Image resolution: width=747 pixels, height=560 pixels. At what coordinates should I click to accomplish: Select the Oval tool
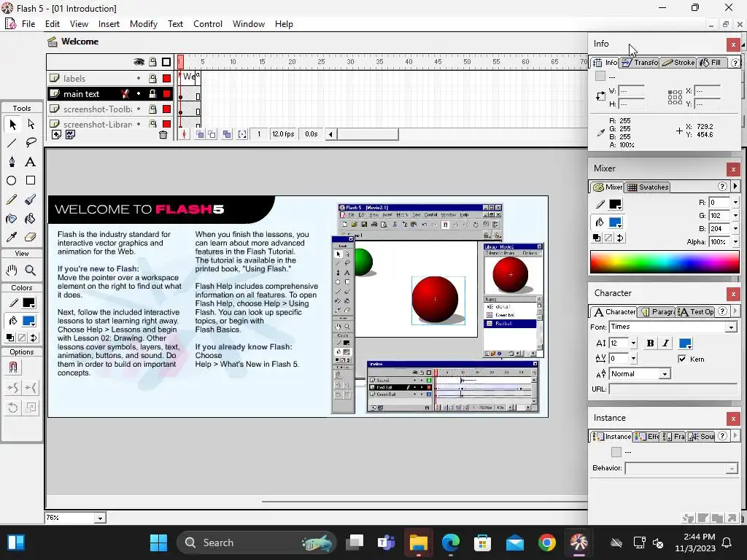pyautogui.click(x=12, y=181)
